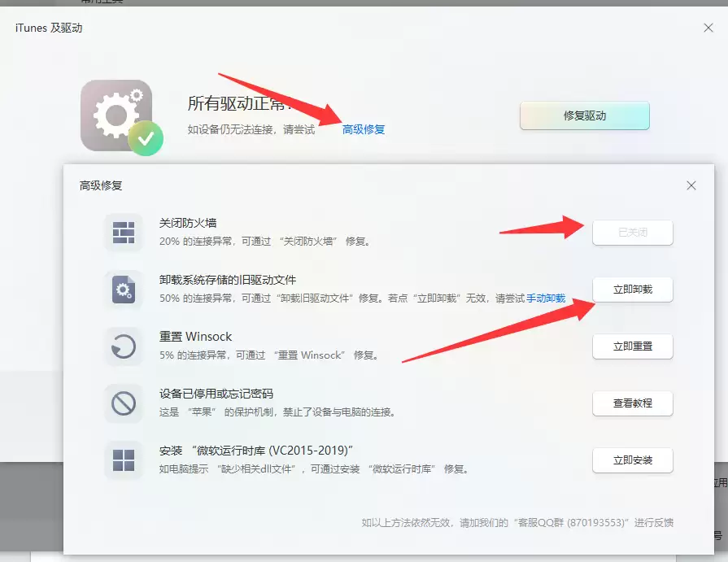
Task: Click 立即卸载 to uninstall old drivers
Action: coord(632,290)
